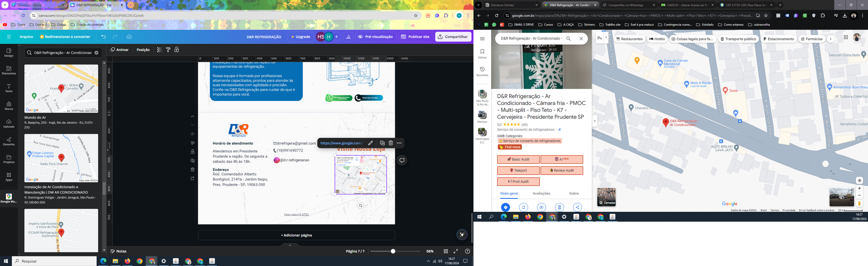Click + Adicionar página button

(297, 235)
